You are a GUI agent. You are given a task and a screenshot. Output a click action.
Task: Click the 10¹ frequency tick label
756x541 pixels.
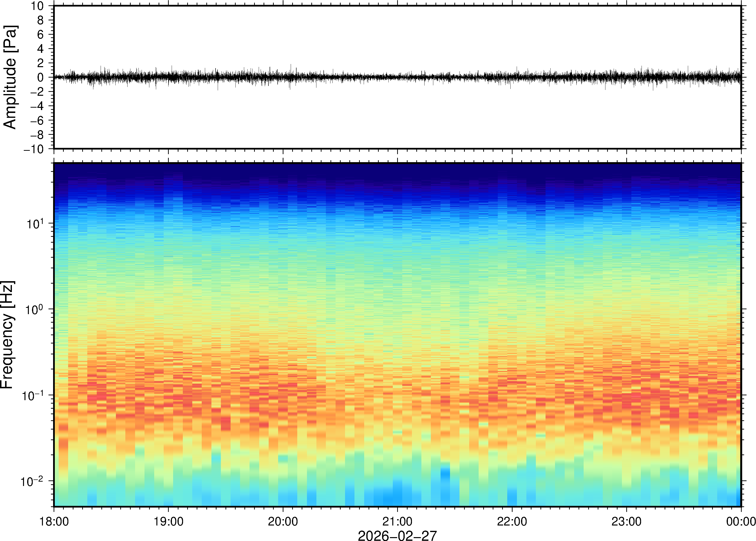(35, 224)
